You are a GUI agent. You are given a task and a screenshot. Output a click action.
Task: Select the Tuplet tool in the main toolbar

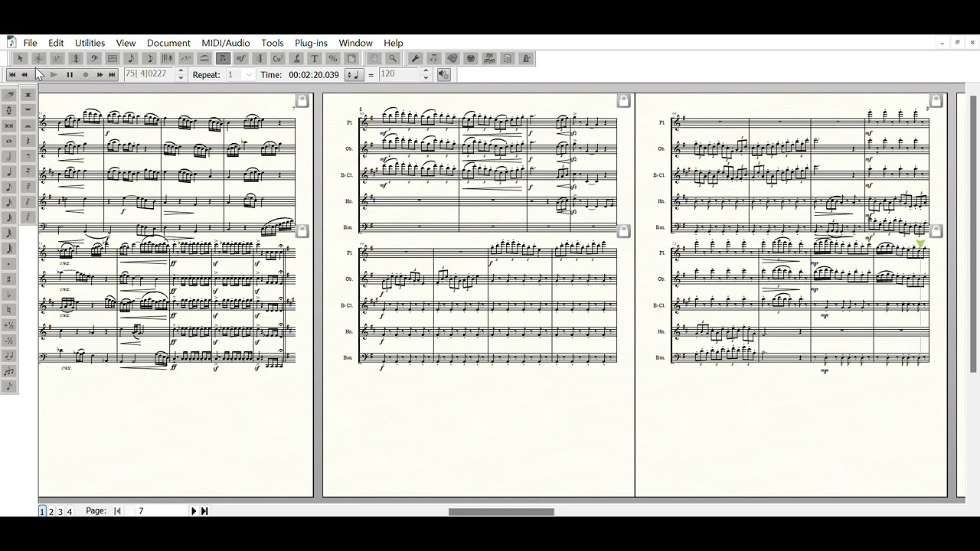(x=186, y=58)
